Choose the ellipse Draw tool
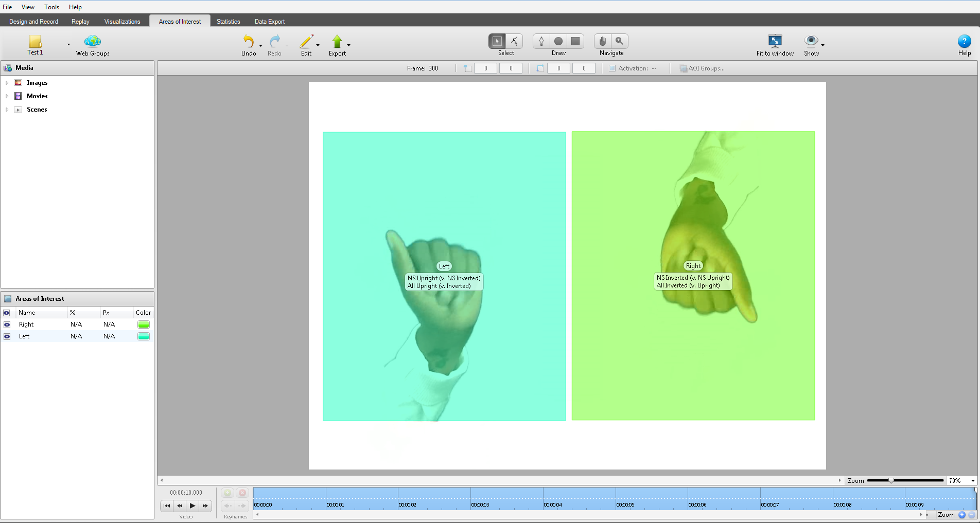The image size is (980, 523). click(558, 41)
